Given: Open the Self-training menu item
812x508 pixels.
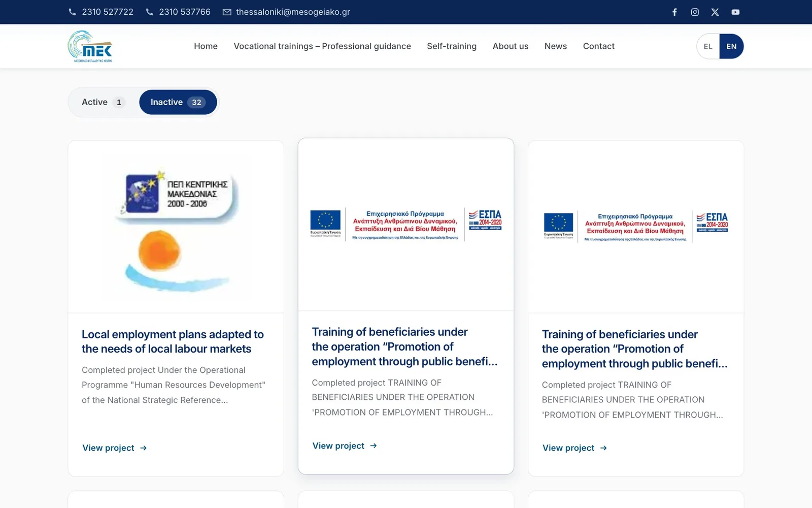Looking at the screenshot, I should coord(452,46).
